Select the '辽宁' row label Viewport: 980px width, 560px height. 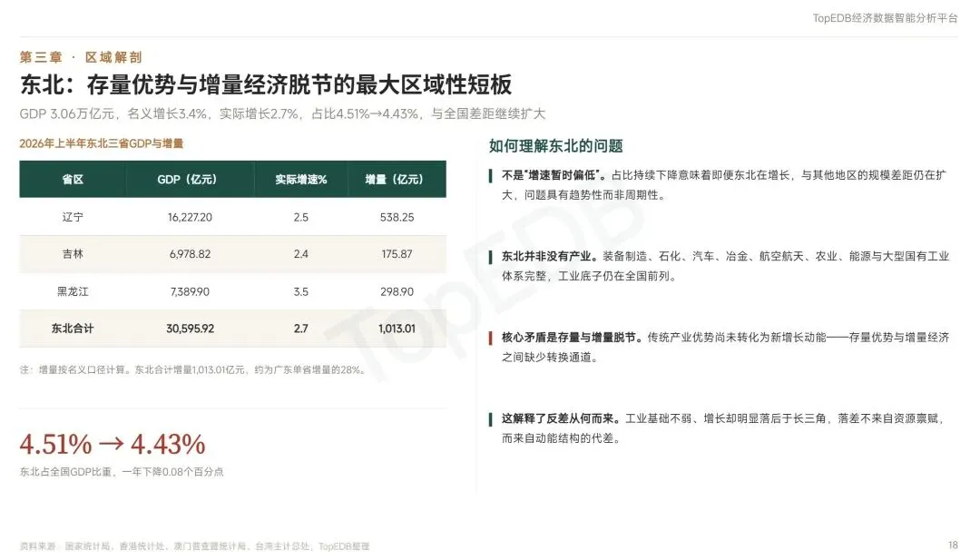tap(73, 217)
